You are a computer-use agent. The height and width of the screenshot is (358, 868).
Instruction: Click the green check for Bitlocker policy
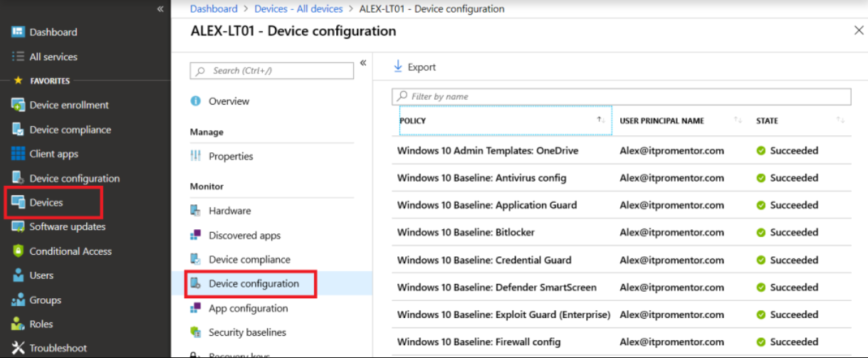760,233
